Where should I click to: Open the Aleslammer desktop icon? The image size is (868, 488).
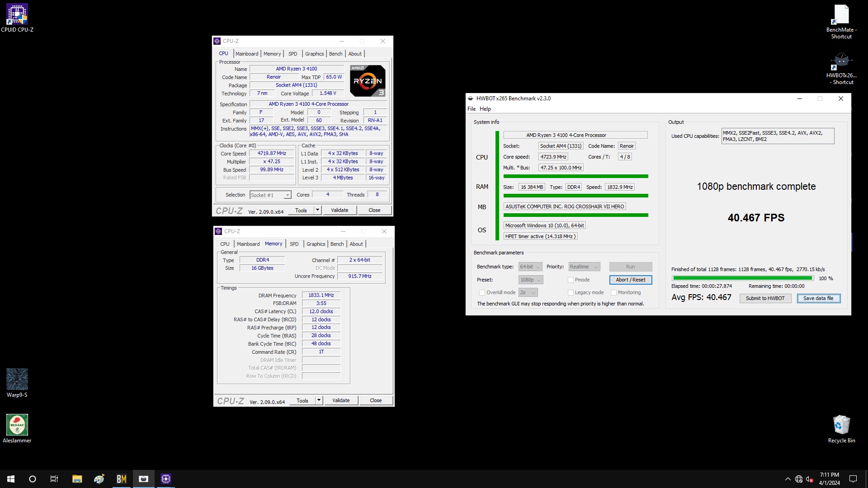pos(17,428)
